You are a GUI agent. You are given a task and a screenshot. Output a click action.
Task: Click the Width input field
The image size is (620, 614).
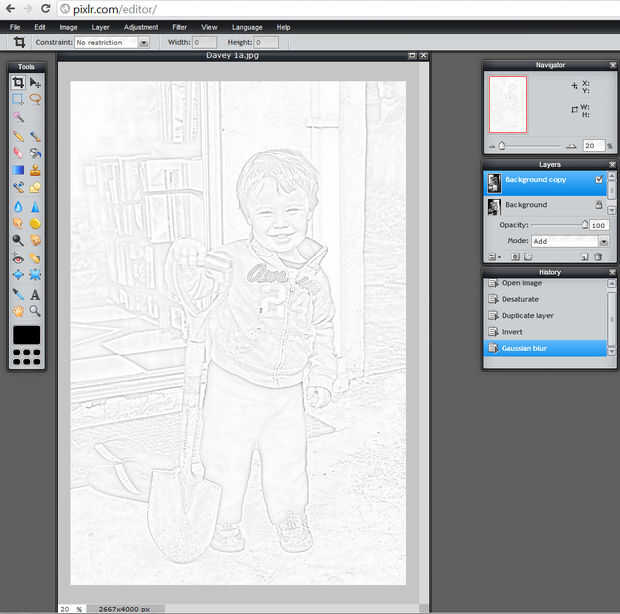(204, 43)
